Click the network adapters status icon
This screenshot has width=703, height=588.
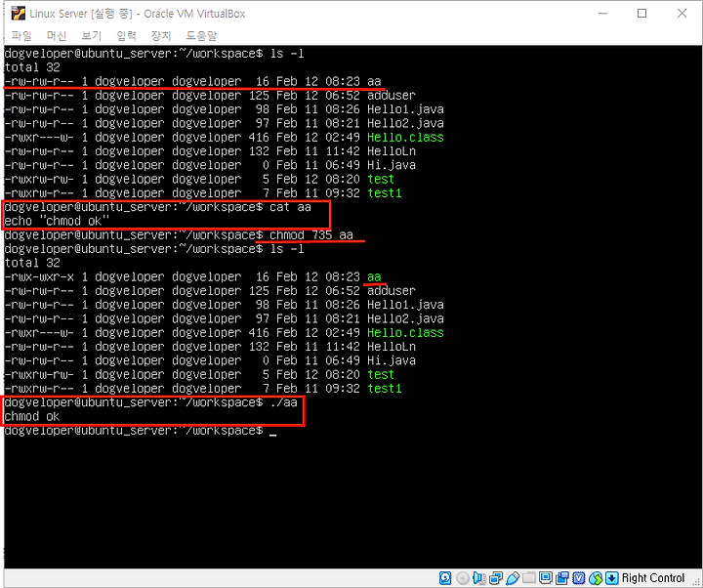[495, 577]
